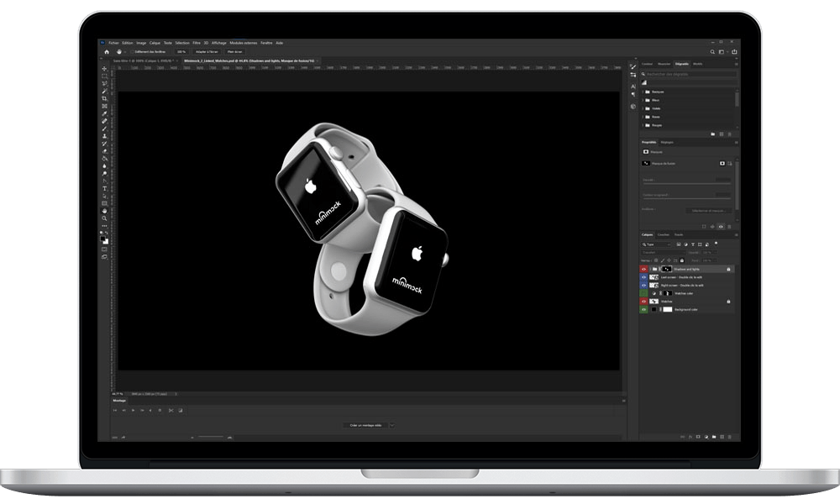Open the layer blending mode dropdown
Viewport: 840px width, 504px height.
point(664,252)
